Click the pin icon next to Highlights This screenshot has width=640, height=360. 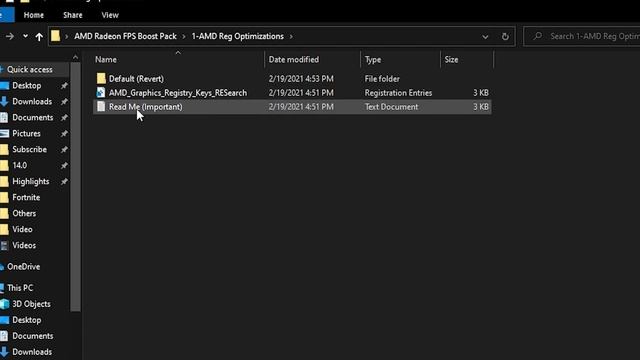click(64, 182)
